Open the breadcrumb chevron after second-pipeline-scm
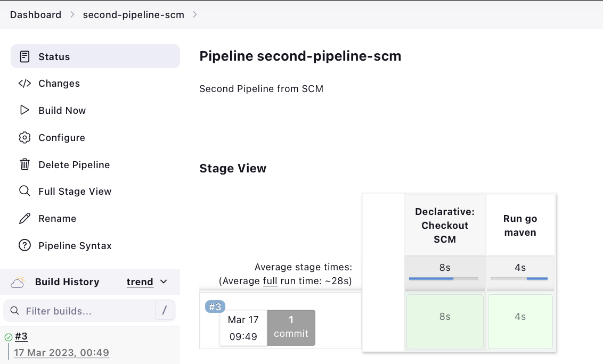603x364 pixels. click(196, 14)
